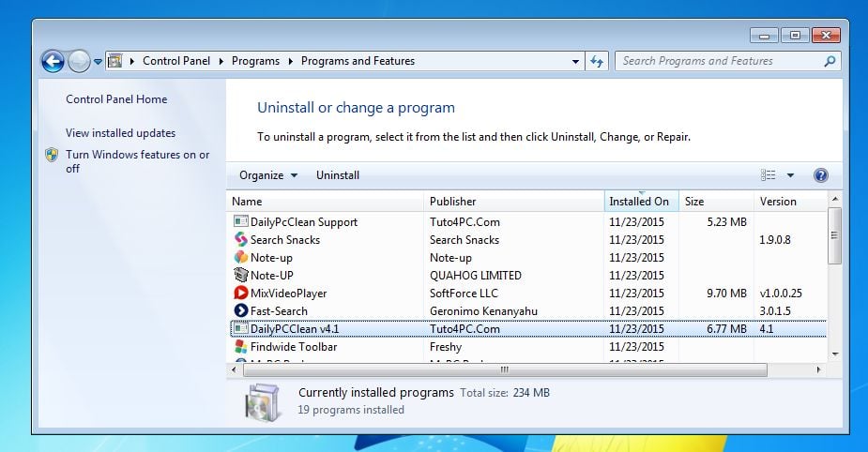Click version v1.0.0.25 cell
The width and height of the screenshot is (868, 452).
(x=781, y=294)
